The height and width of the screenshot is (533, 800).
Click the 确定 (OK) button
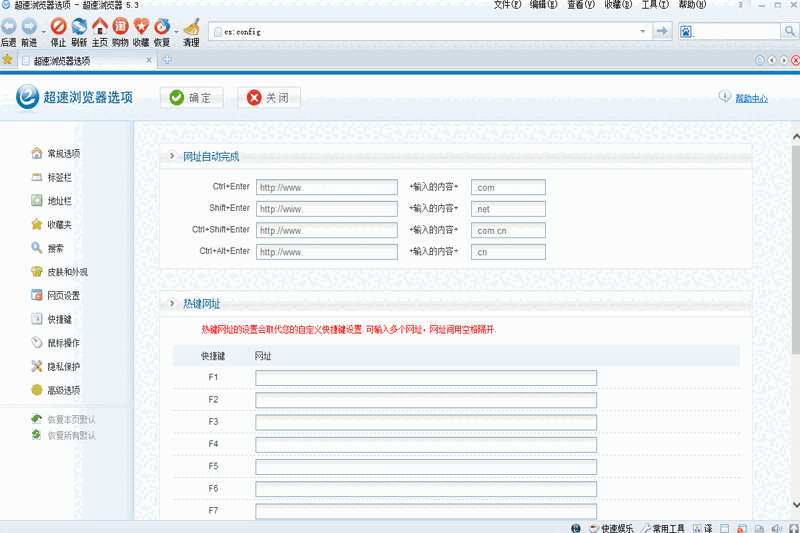click(x=190, y=98)
